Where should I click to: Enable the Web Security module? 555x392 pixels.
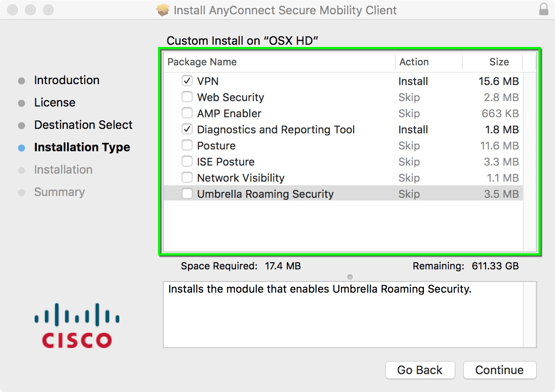187,97
